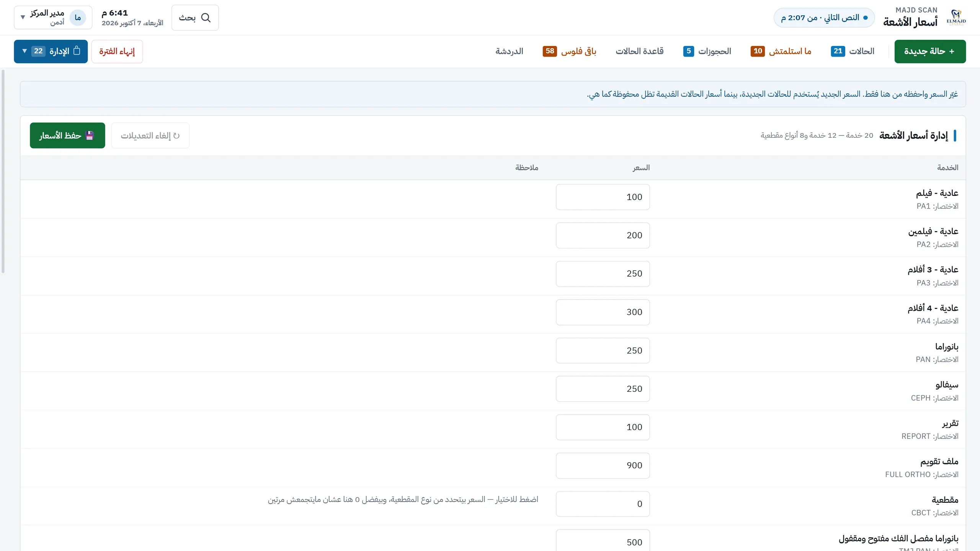Viewport: 980px width, 551px height.
Task: Click the ملف تقويم price field
Action: pos(603,465)
